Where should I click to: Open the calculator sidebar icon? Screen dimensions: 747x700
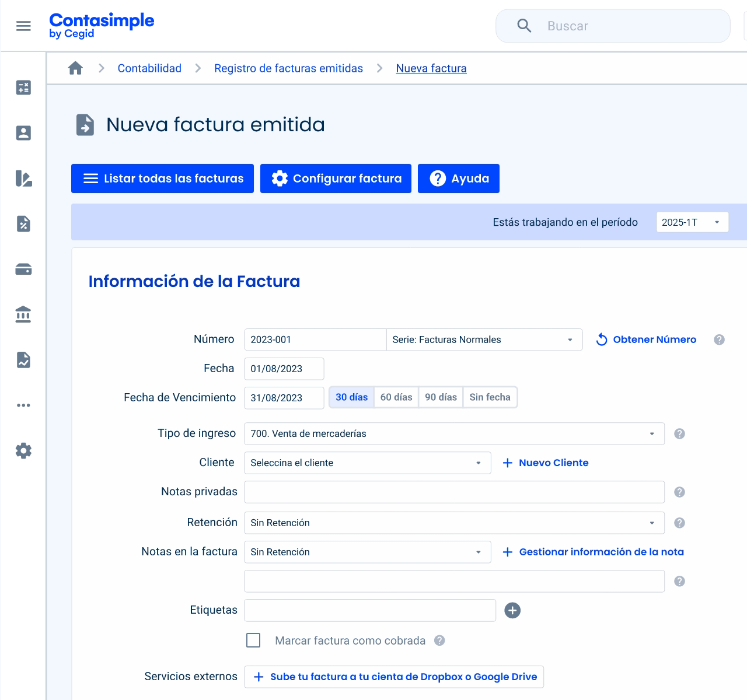tap(23, 87)
